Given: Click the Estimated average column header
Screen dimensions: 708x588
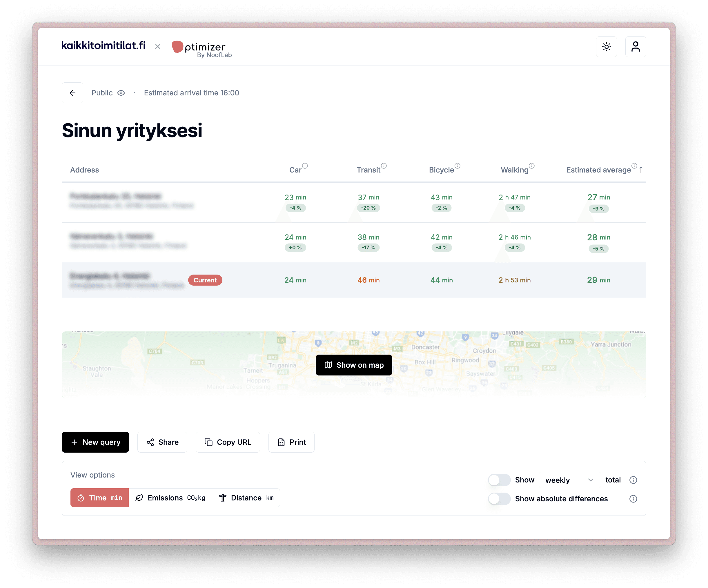Looking at the screenshot, I should coord(598,170).
